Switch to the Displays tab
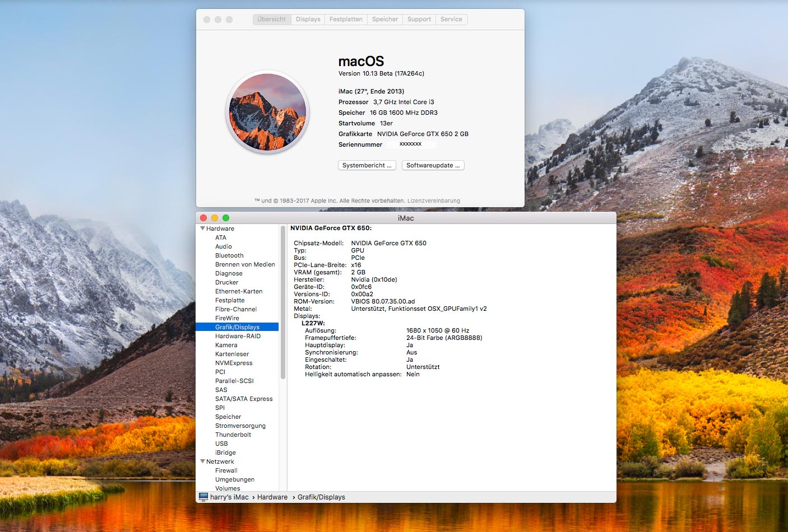 tap(308, 19)
